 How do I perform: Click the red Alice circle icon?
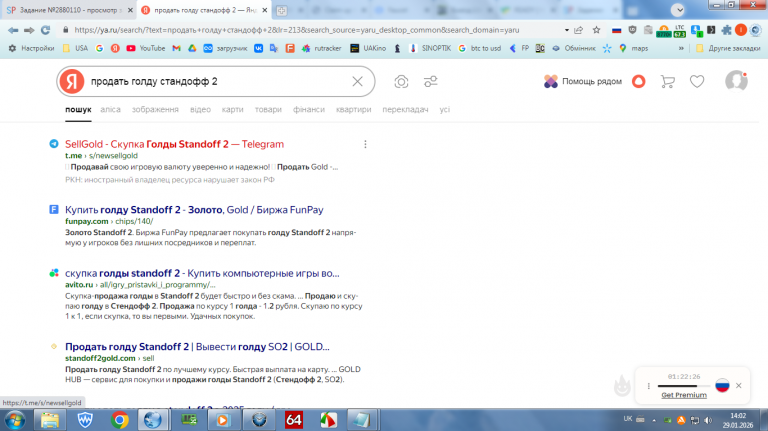[x=639, y=81]
